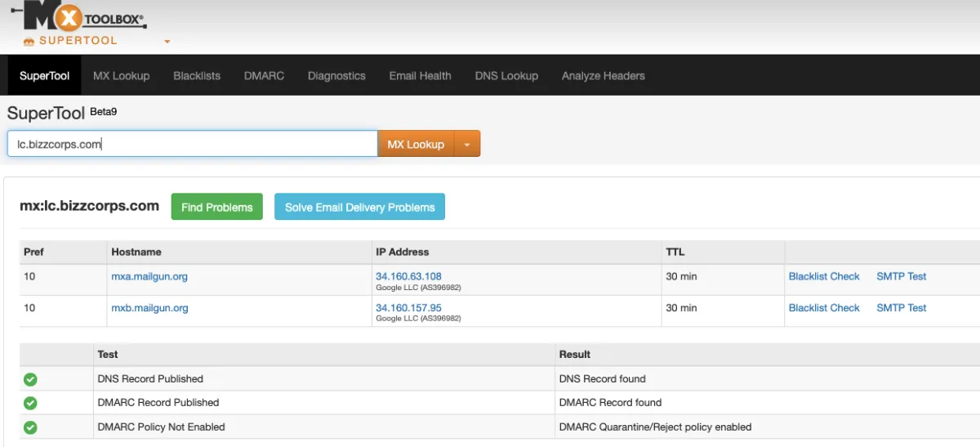Run Blacklist Check for mxa.mailgun.org

(824, 276)
